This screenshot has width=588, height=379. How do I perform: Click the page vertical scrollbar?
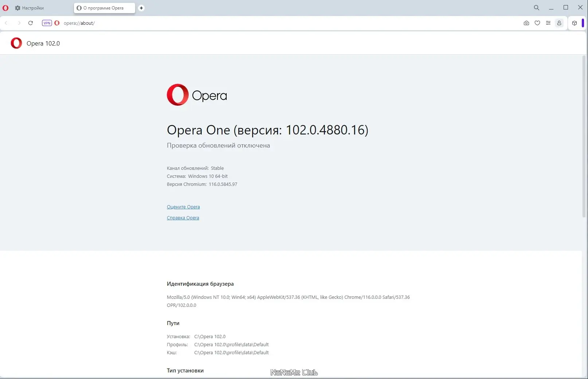point(584,137)
